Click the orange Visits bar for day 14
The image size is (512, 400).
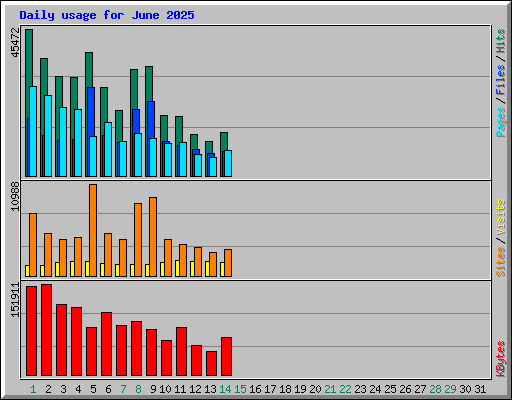[228, 263]
